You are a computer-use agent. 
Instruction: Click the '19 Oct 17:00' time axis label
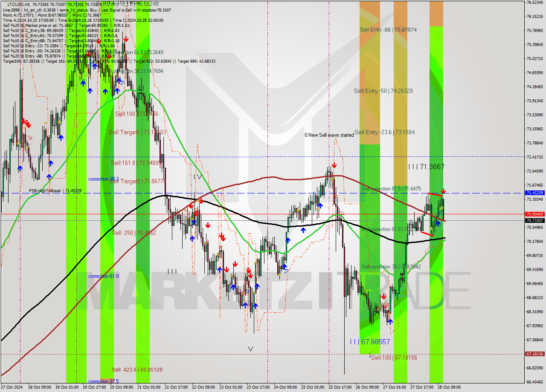[x=93, y=387]
